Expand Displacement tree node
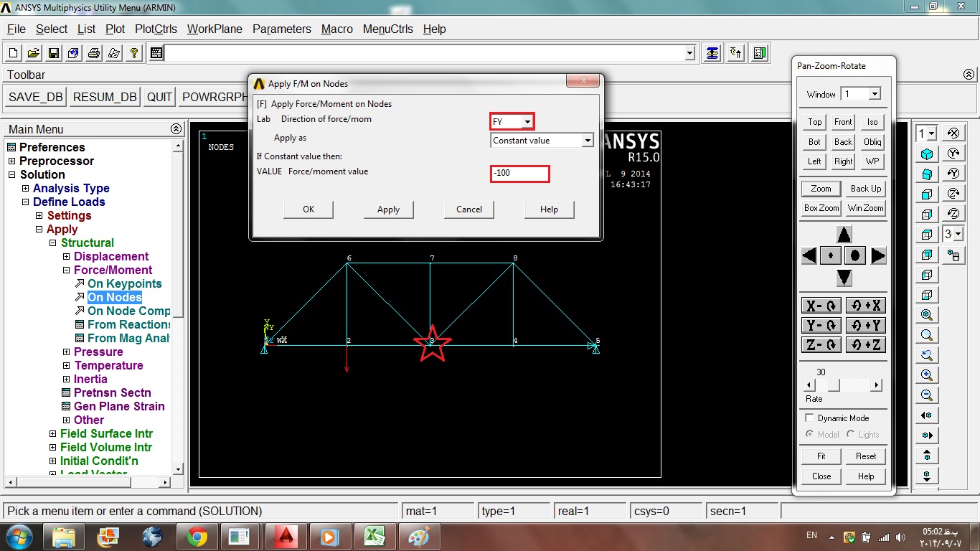This screenshot has height=551, width=980. pyautogui.click(x=66, y=256)
